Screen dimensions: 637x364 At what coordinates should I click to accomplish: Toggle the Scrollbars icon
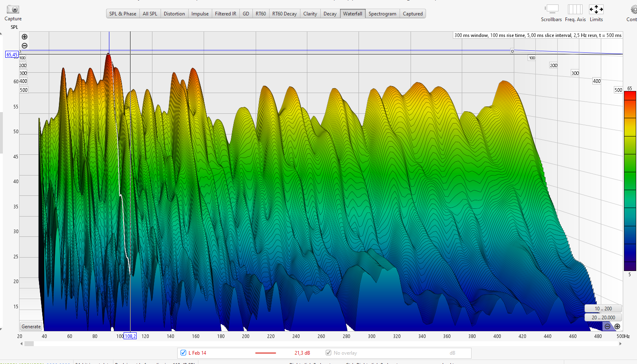pos(552,9)
